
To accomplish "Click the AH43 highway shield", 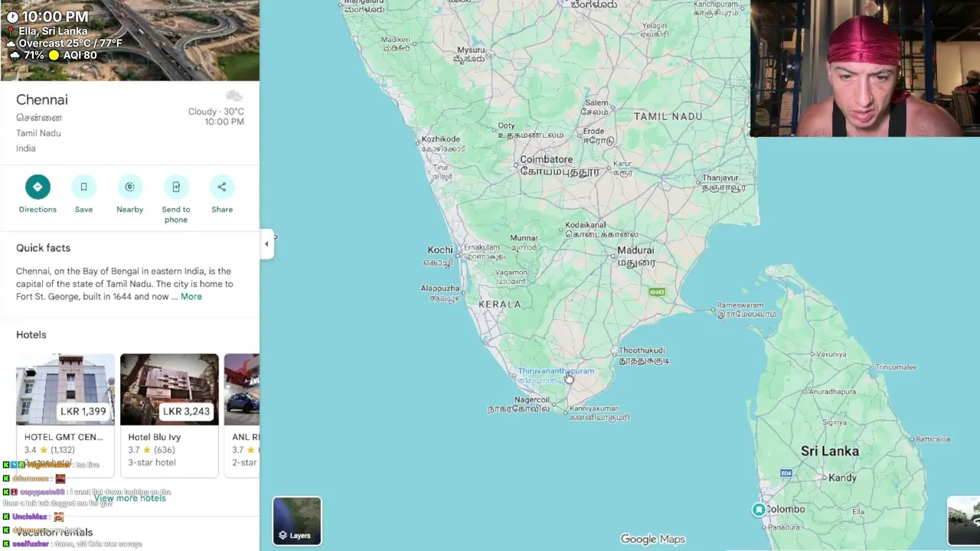I will 657,292.
